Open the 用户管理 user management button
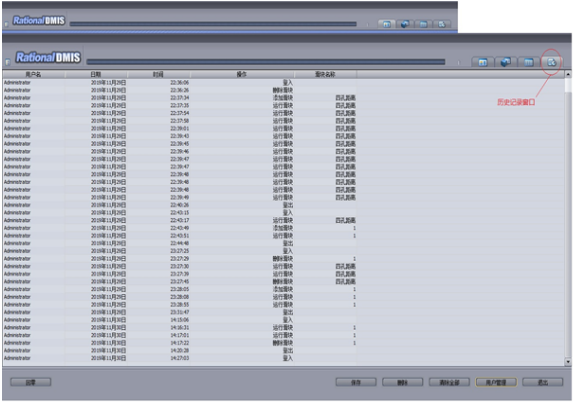 [x=496, y=382]
